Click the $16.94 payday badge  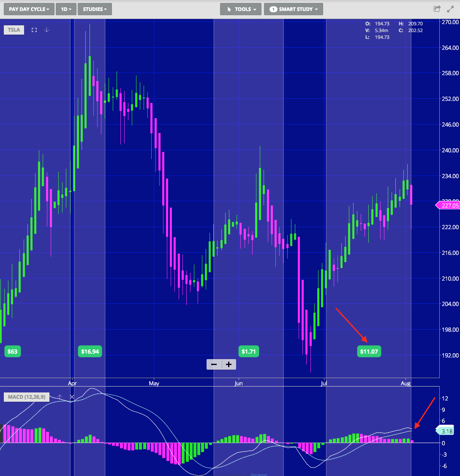pos(90,352)
